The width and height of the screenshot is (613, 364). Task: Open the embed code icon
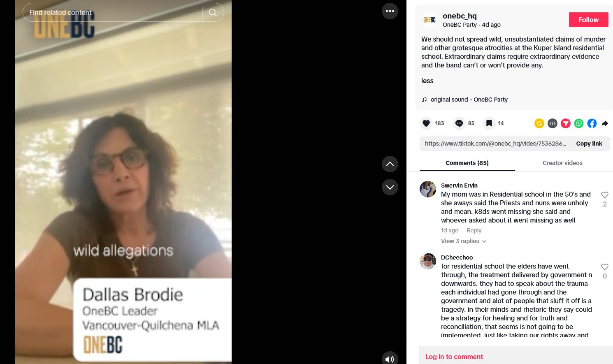coord(553,123)
